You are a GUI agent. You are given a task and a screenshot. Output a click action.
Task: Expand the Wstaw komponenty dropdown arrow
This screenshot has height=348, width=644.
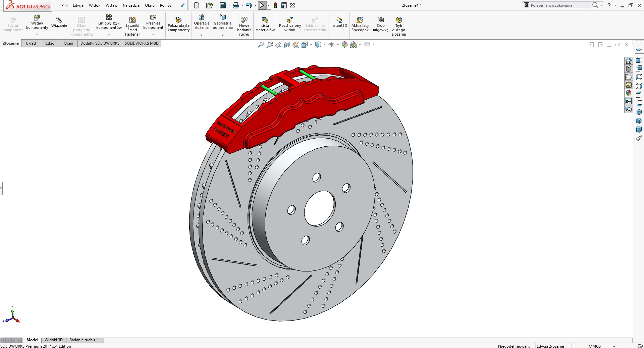point(37,35)
